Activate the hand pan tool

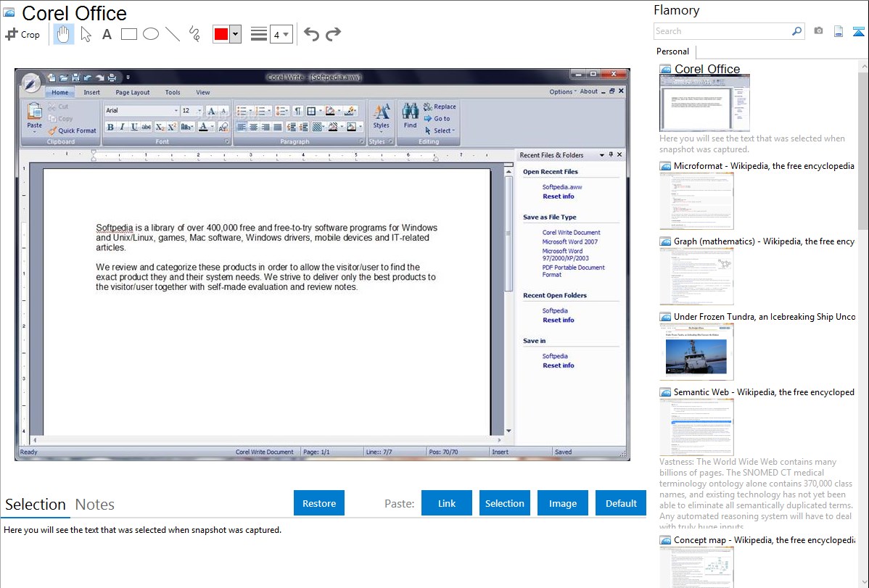pyautogui.click(x=64, y=34)
